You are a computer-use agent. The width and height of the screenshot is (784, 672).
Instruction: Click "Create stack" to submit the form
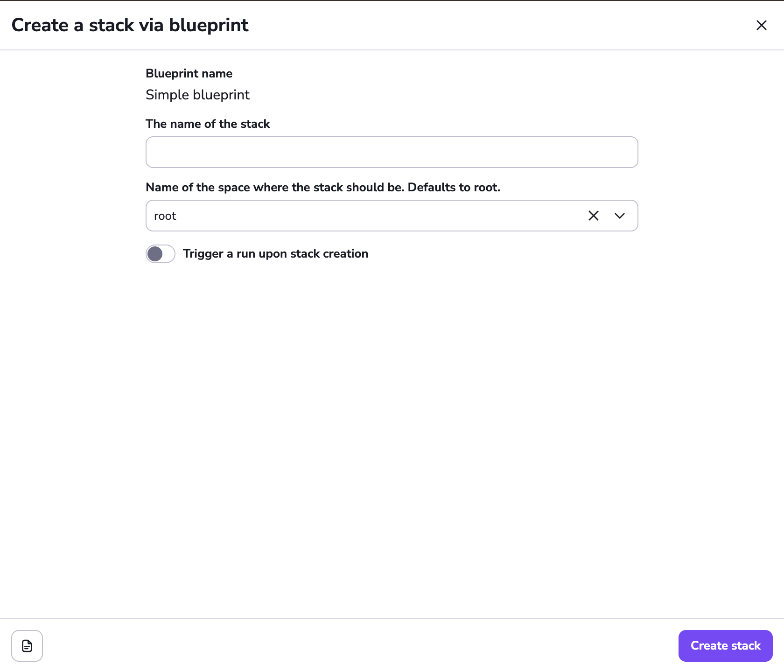(x=725, y=645)
